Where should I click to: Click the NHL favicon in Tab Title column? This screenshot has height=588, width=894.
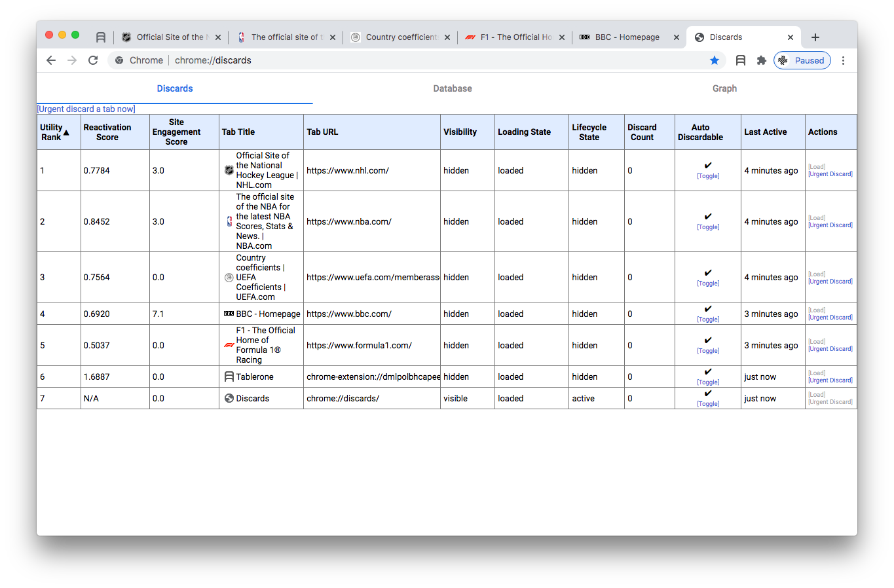coord(229,170)
